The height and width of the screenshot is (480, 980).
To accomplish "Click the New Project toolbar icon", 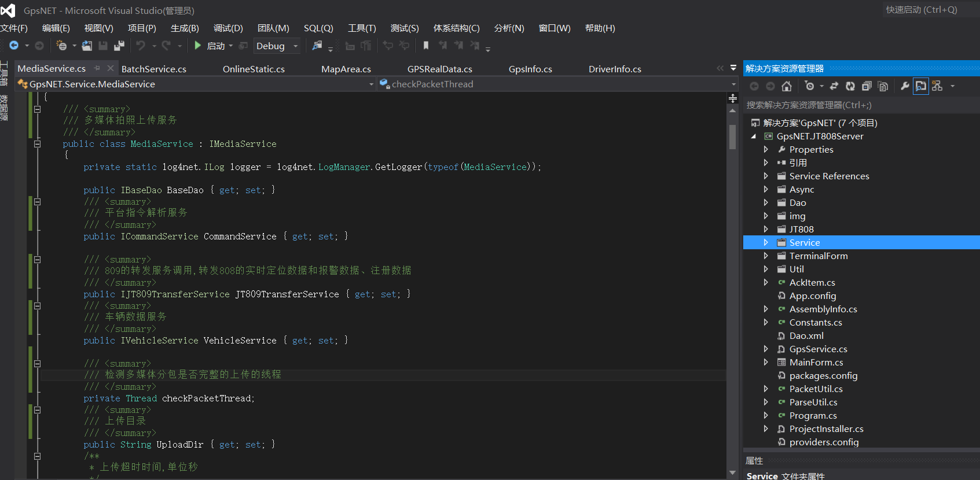I will point(61,46).
